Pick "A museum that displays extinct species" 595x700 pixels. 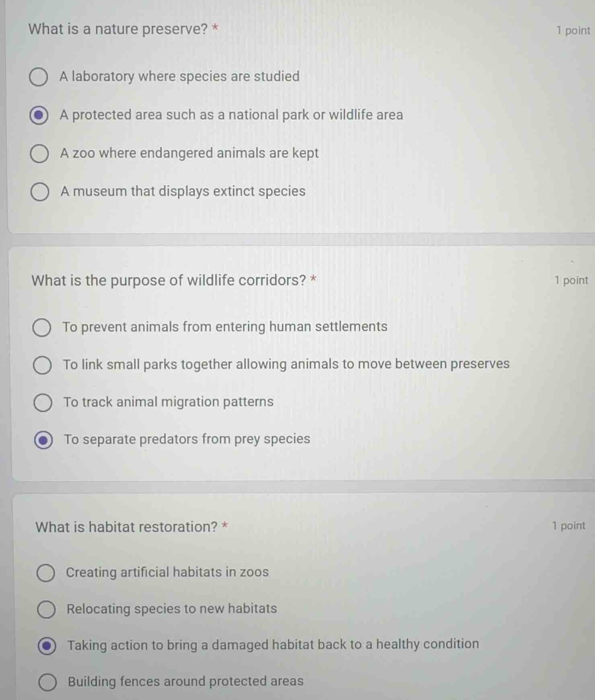coord(39,192)
